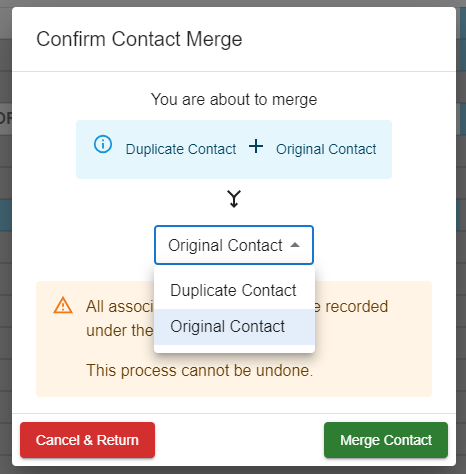Click the plus icon between contact names
The height and width of the screenshot is (474, 466).
point(256,146)
